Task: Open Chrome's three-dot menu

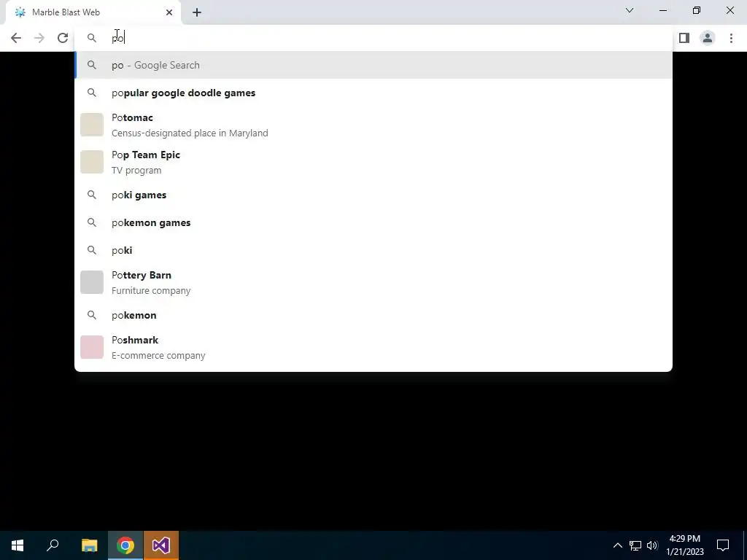Action: [731, 38]
